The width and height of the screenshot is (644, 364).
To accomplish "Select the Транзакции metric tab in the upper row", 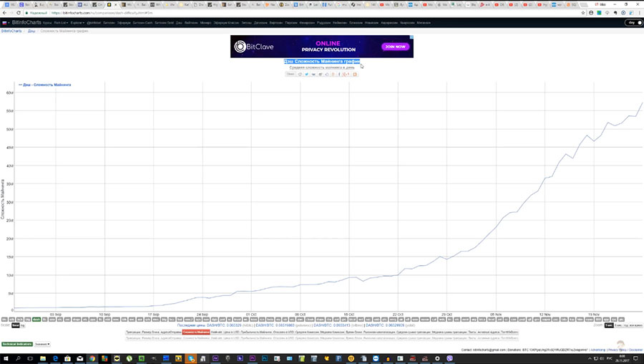I will [133, 332].
